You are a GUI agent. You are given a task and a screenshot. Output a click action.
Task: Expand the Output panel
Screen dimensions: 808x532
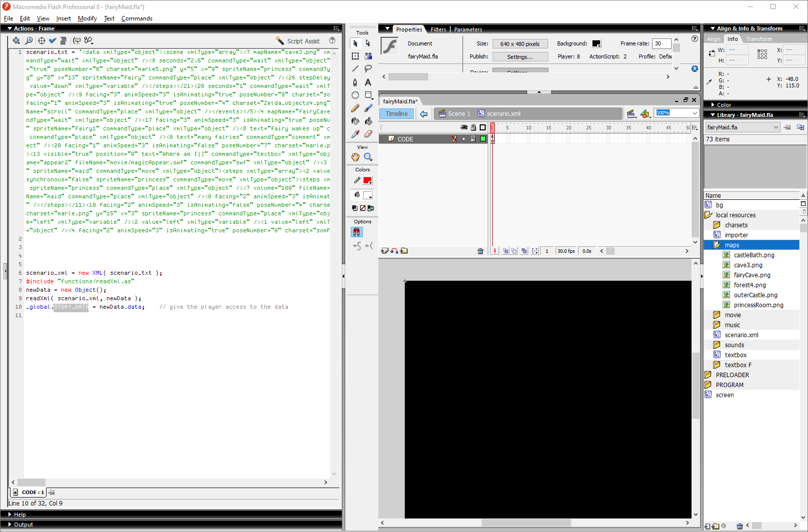click(x=23, y=525)
